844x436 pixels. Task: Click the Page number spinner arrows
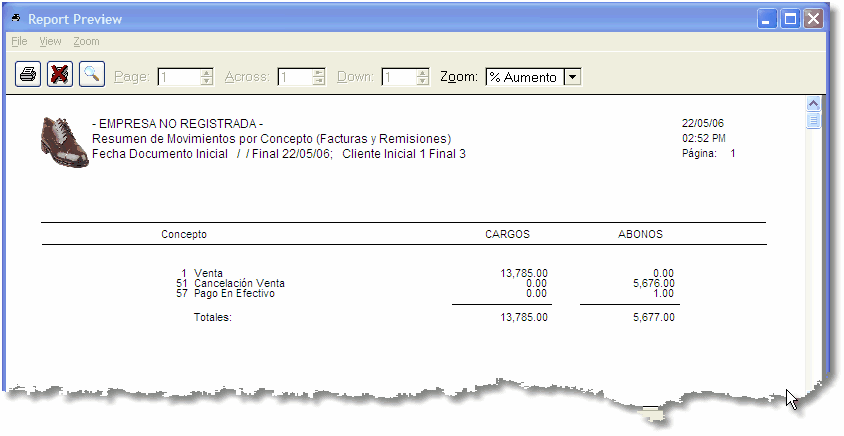(206, 77)
